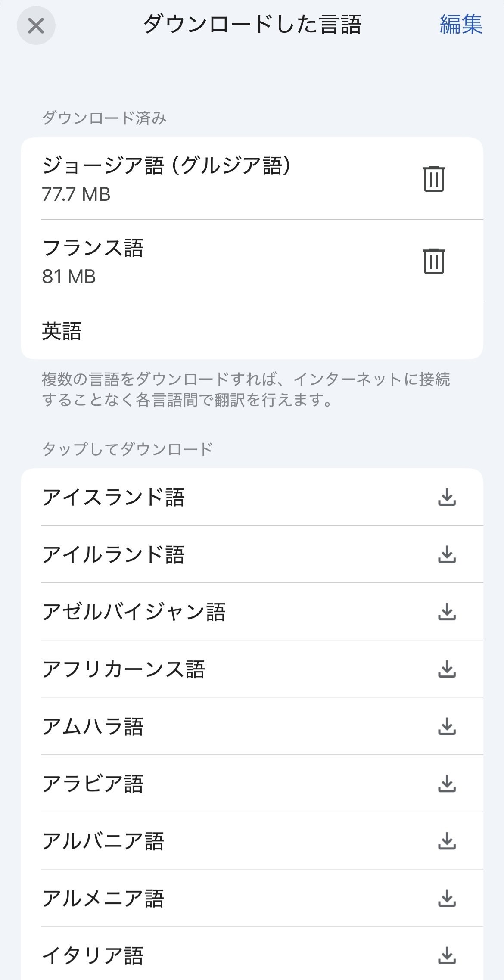Tap the close X button
Viewport: 504px width, 980px height.
click(x=36, y=25)
